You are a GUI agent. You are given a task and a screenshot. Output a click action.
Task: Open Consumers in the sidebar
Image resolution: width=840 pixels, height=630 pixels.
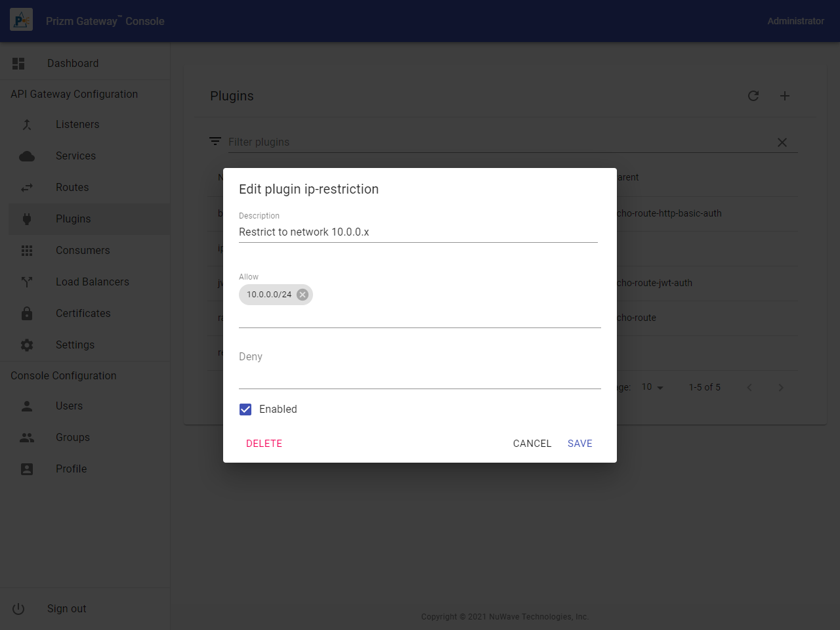pyautogui.click(x=83, y=251)
